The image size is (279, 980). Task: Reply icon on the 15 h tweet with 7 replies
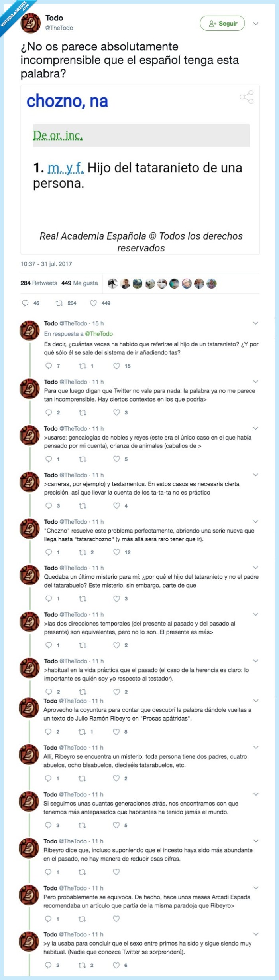point(49,366)
